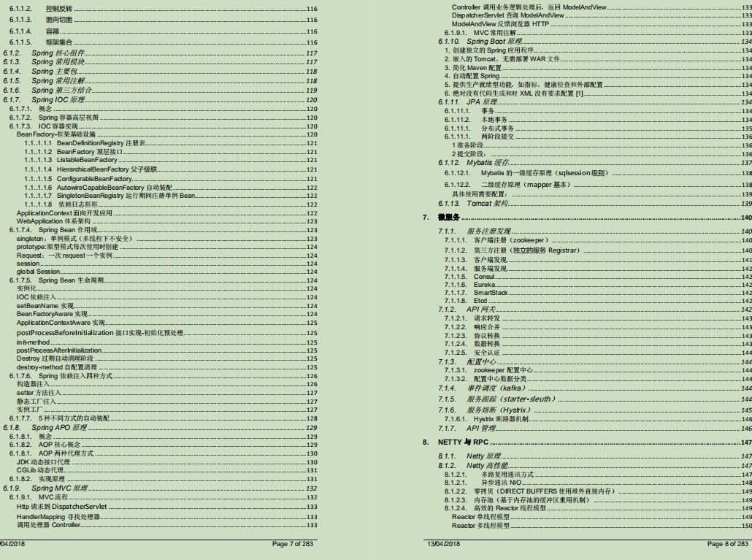Click setBeanName 实现 entry
The height and width of the screenshot is (560, 752).
point(167,306)
